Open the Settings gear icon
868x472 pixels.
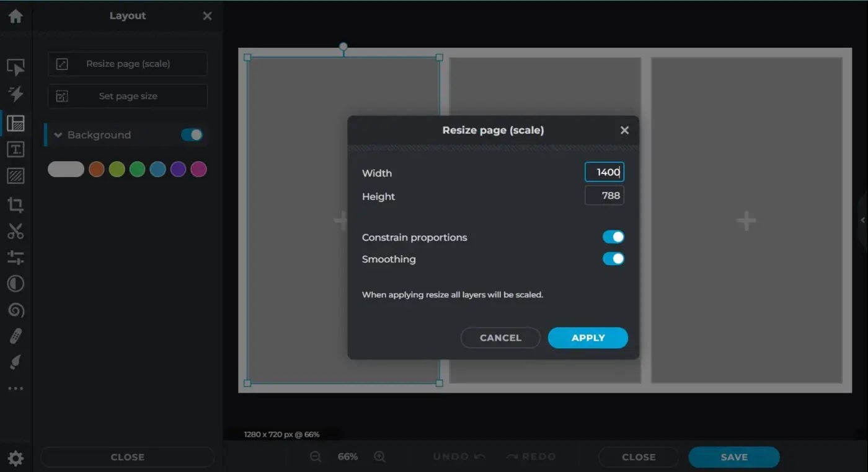click(15, 458)
